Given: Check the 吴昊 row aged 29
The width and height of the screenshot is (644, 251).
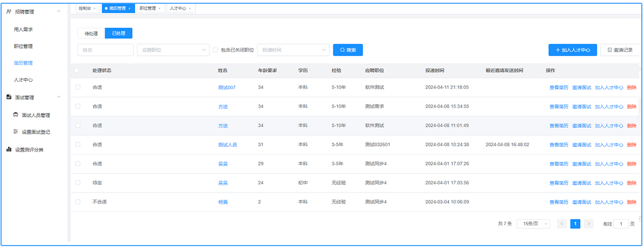Looking at the screenshot, I should tap(77, 163).
